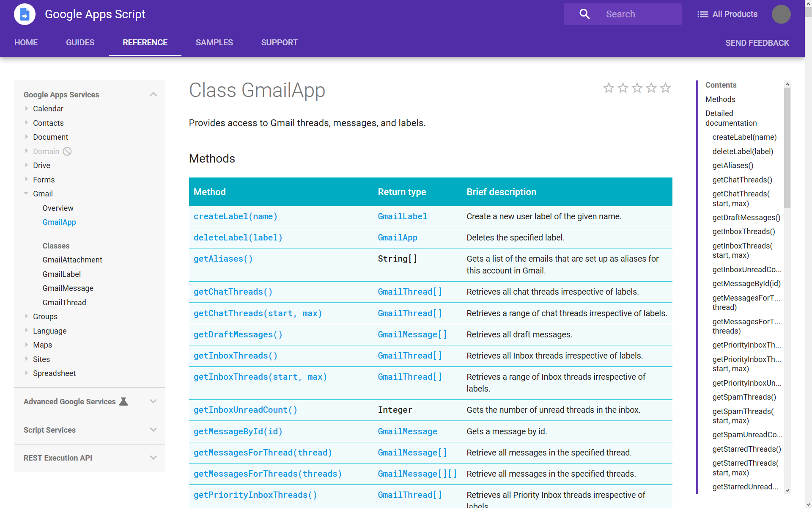The height and width of the screenshot is (508, 812).
Task: Open the deleteLabel(label) method link in table
Action: [238, 237]
